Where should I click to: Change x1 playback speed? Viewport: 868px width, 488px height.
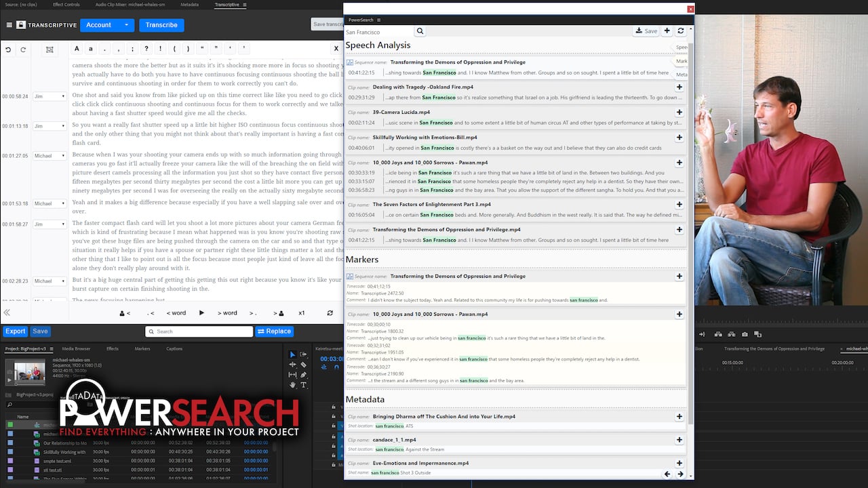(302, 313)
